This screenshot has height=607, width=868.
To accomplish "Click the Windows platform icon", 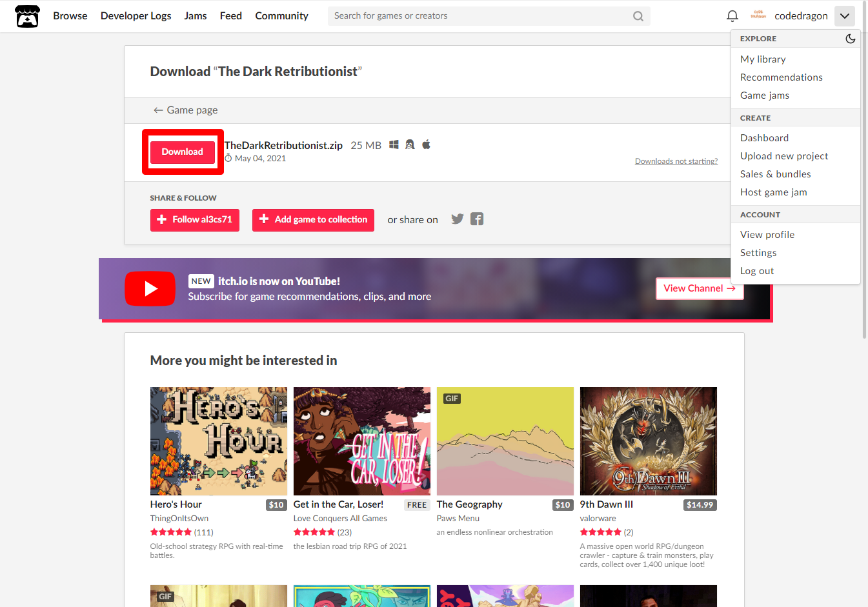I will pyautogui.click(x=394, y=144).
